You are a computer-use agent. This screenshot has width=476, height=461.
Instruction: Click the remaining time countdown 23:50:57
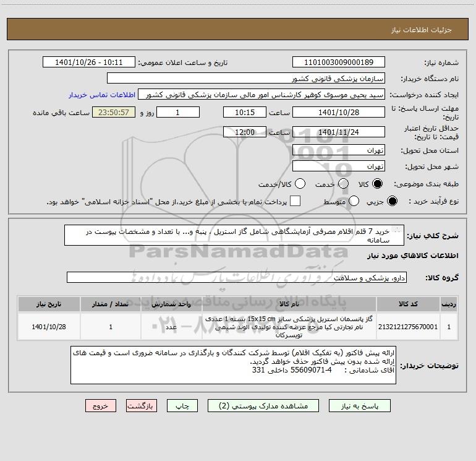[x=114, y=112]
